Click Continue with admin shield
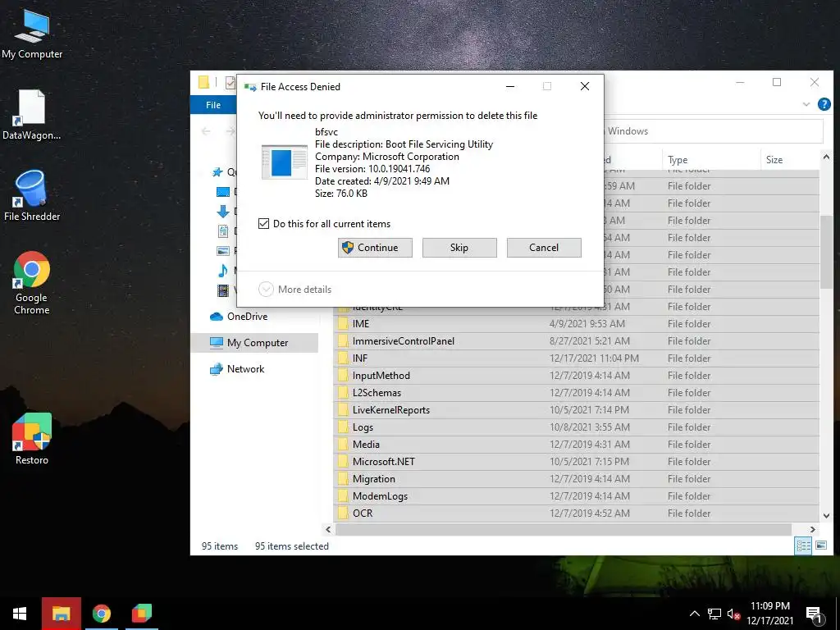The height and width of the screenshot is (630, 840). coord(375,248)
